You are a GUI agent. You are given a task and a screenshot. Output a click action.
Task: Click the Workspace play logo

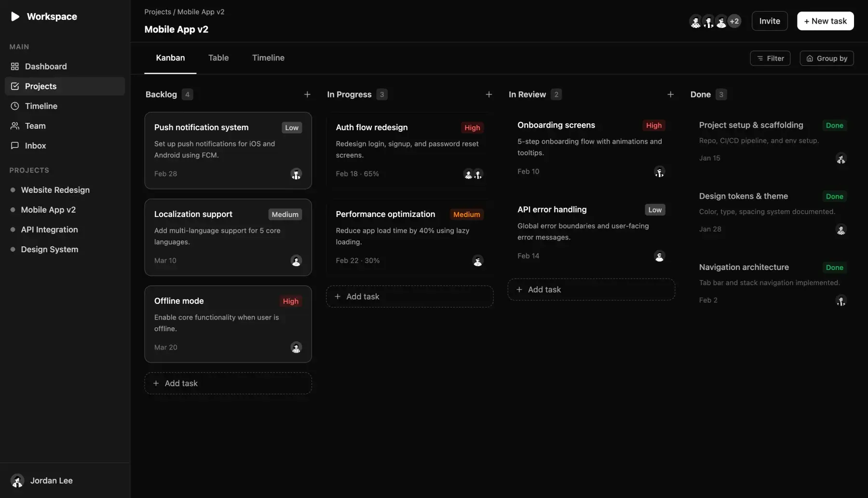15,16
